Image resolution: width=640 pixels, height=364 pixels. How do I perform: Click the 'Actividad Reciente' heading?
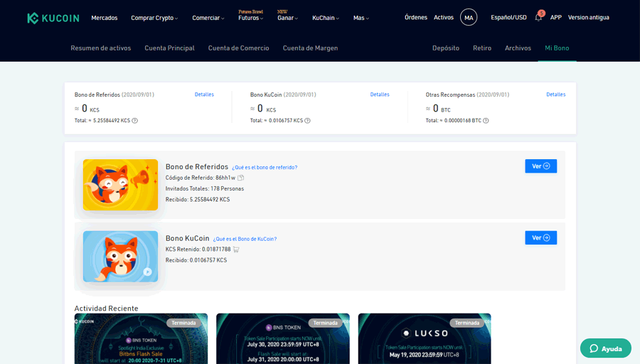click(106, 309)
